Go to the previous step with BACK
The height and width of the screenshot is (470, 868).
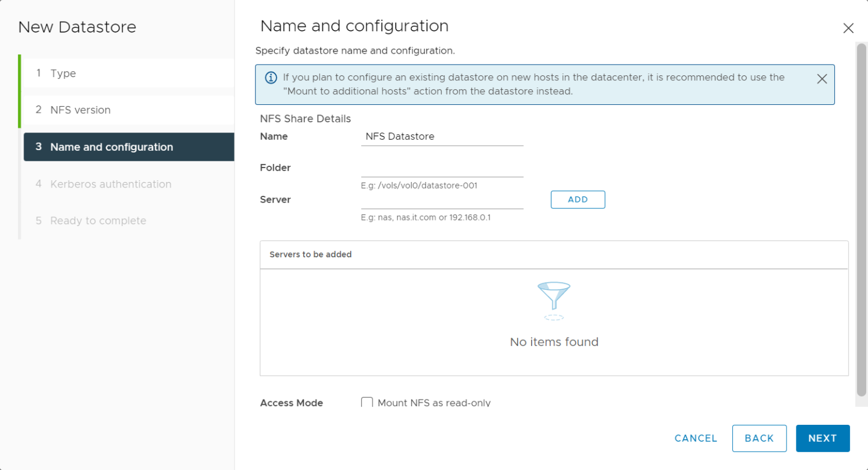click(759, 439)
